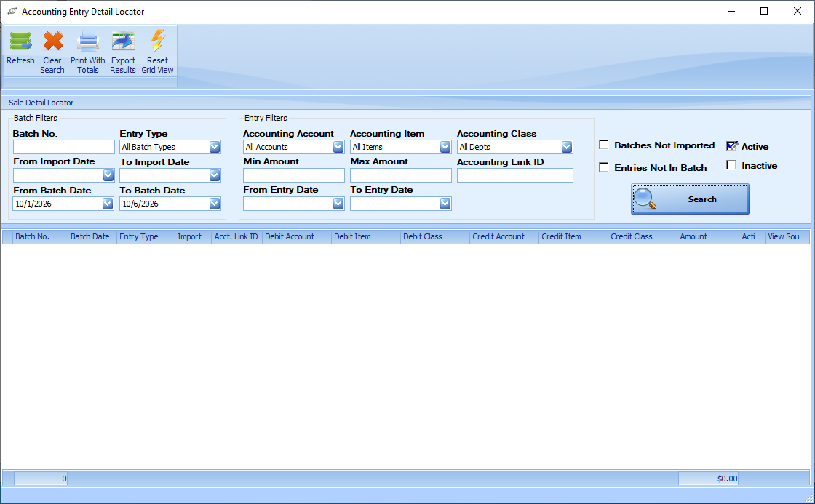Check the Inactive checkbox
This screenshot has height=504, width=815.
(731, 165)
